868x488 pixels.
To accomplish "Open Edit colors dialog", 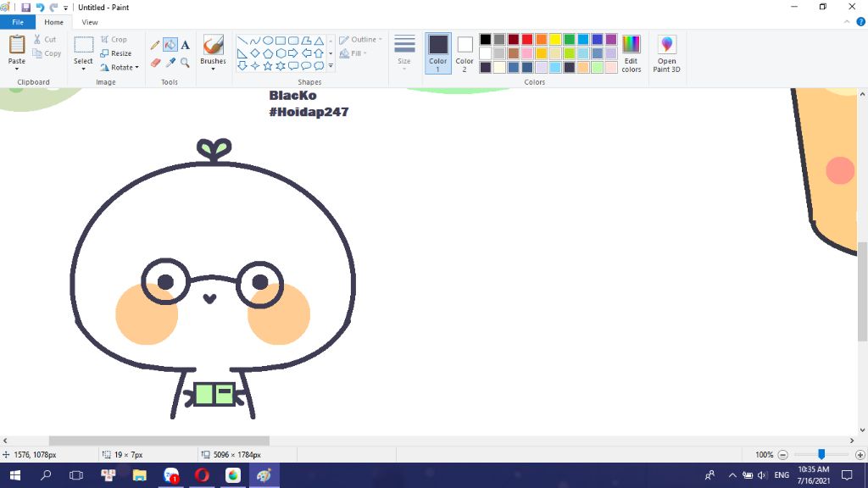I will [631, 53].
